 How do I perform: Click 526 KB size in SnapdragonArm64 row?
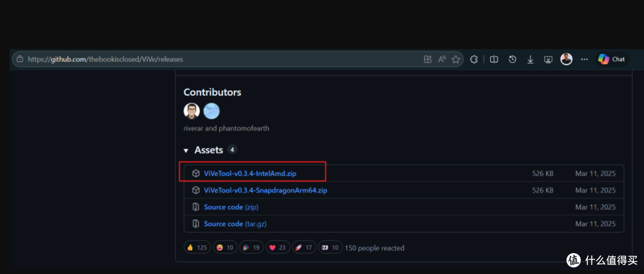click(x=543, y=190)
